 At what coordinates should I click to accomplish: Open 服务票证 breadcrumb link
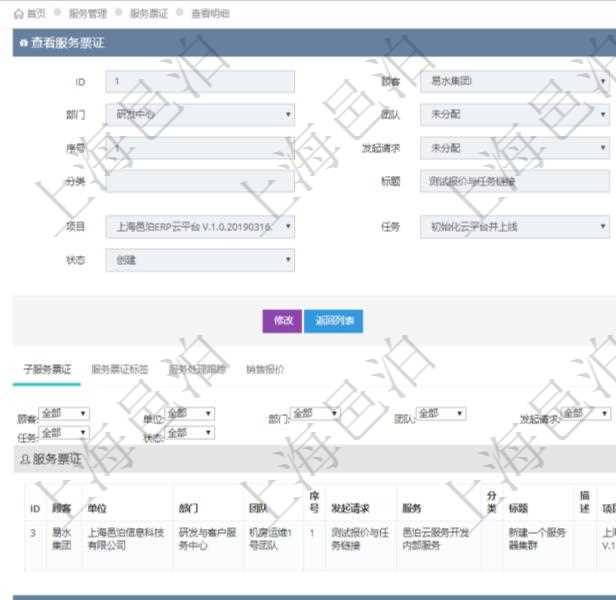point(148,14)
